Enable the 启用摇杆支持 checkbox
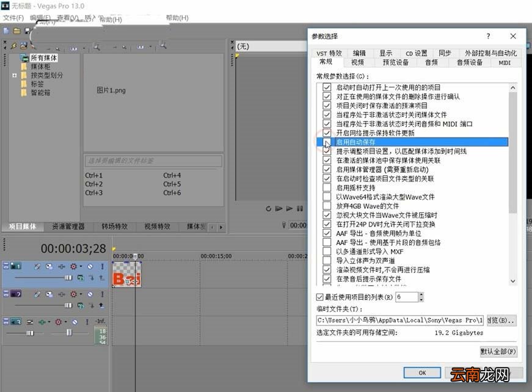 point(327,187)
